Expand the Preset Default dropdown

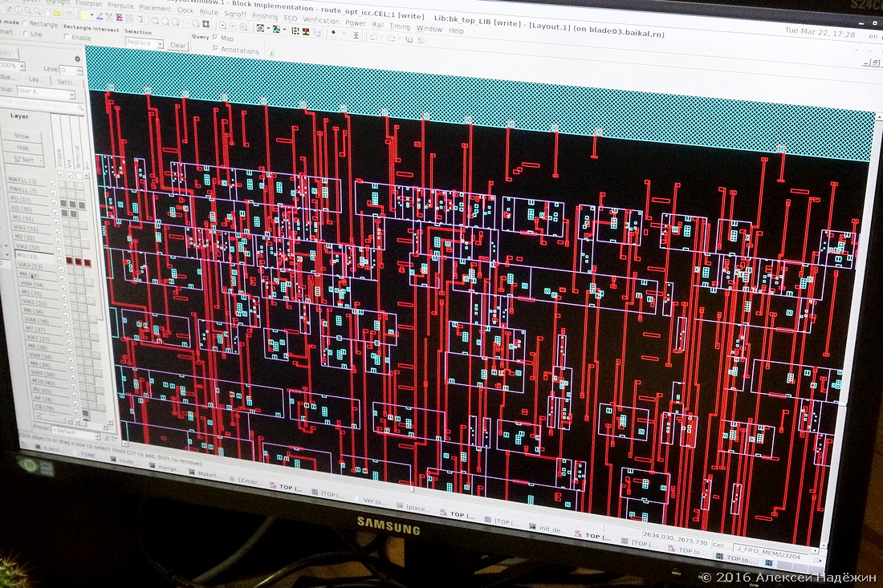76,433
